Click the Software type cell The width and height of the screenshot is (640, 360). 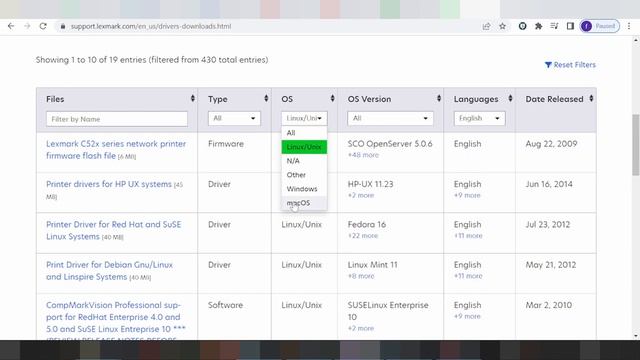click(225, 305)
